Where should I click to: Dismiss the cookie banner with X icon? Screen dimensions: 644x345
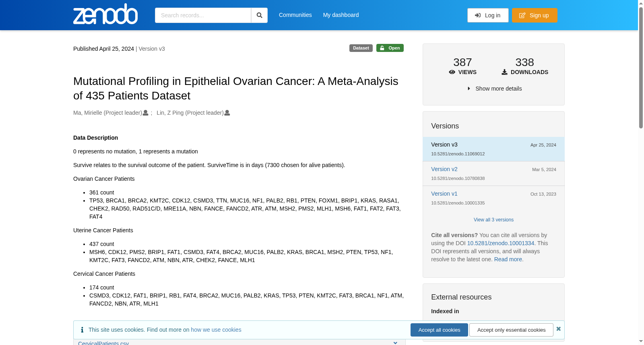tap(559, 329)
